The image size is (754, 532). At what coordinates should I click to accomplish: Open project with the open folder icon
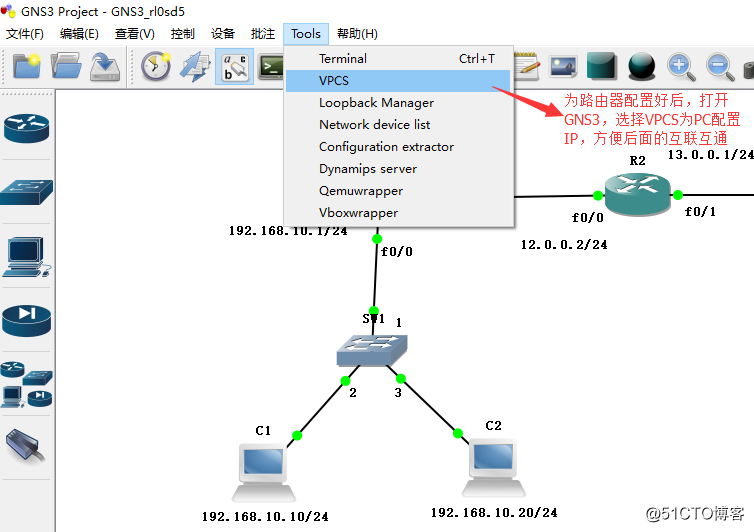click(x=66, y=66)
